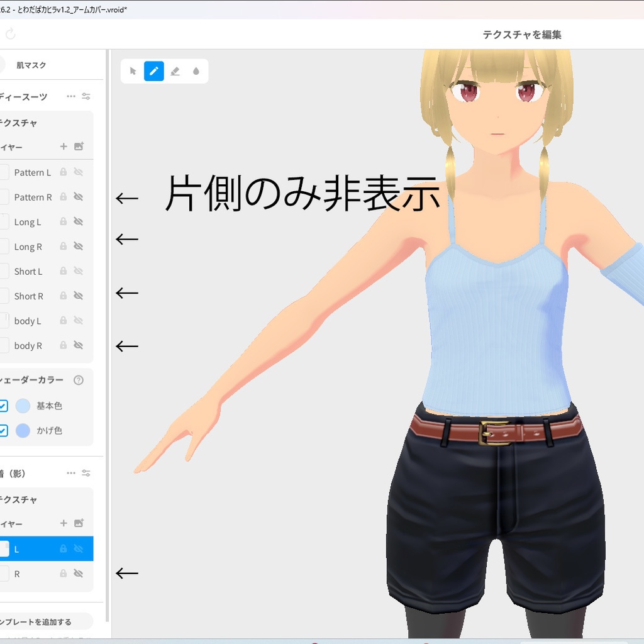The image size is (644, 644).
Task: Enable the 基本色 checkbox
Action: pos(4,406)
